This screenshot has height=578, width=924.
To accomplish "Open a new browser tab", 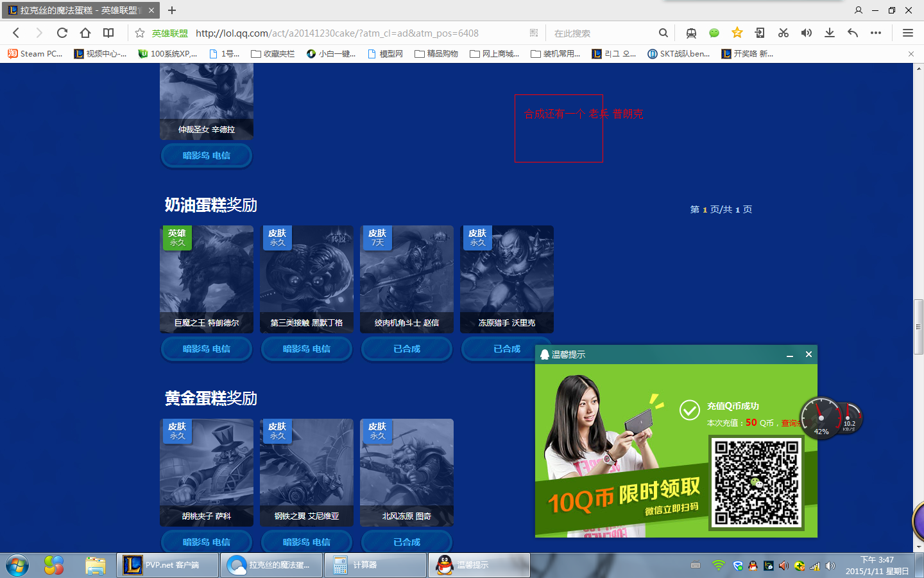I will click(172, 10).
